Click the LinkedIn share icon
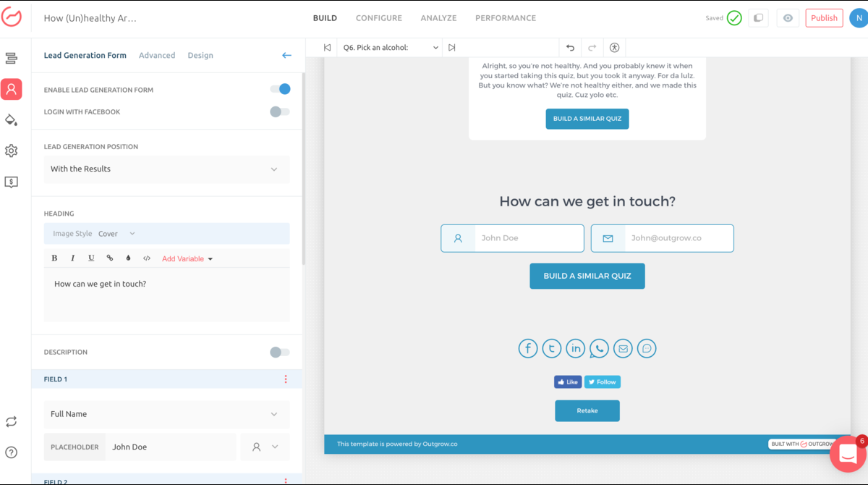Screen dimensions: 868x485 (x=575, y=348)
